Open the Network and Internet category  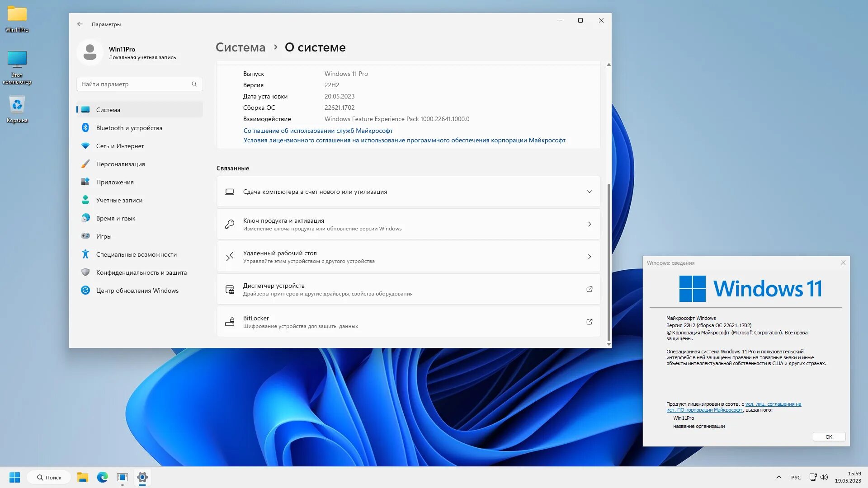(x=120, y=146)
